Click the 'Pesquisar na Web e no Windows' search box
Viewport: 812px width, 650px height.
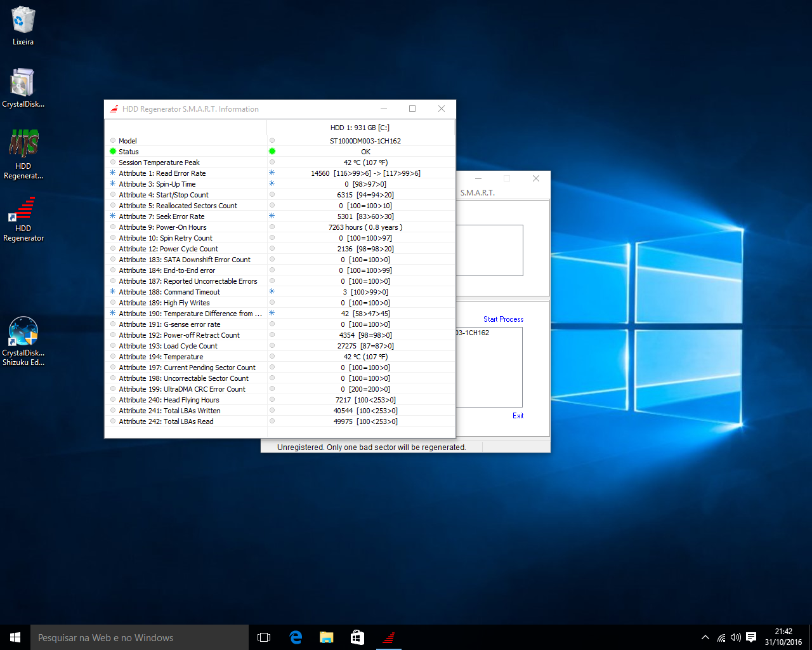tap(140, 637)
